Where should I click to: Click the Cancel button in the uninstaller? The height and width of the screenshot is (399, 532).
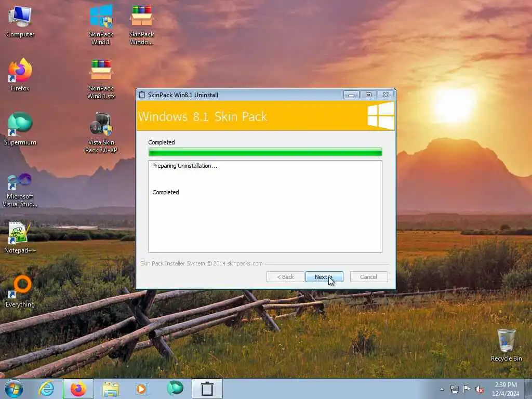click(x=368, y=277)
